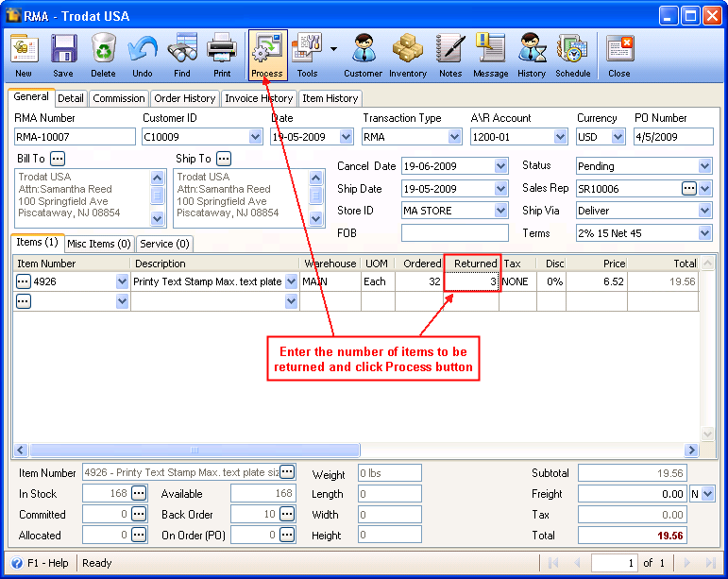Viewport: 728px width, 579px height.
Task: Click the Weight field
Action: pos(390,472)
